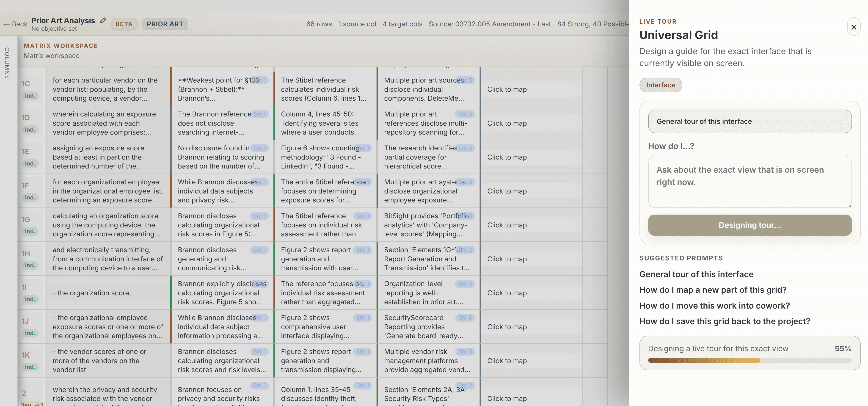Click the tour design progress bar
Viewport: 868px width, 406px height.
pyautogui.click(x=750, y=360)
